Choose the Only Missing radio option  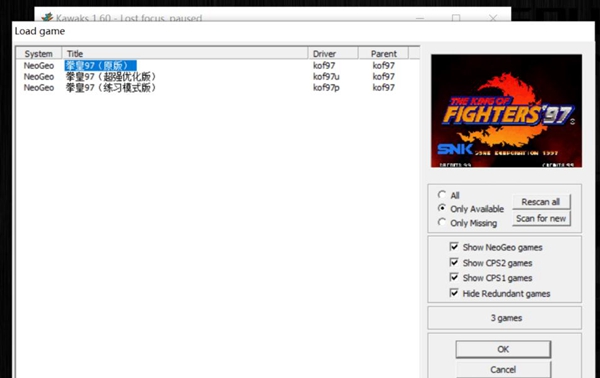(442, 222)
